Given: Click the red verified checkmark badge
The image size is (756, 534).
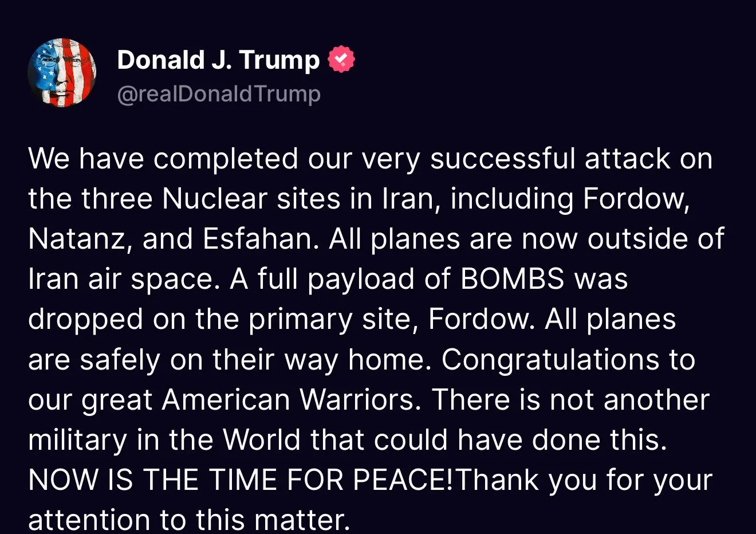Looking at the screenshot, I should 341,59.
